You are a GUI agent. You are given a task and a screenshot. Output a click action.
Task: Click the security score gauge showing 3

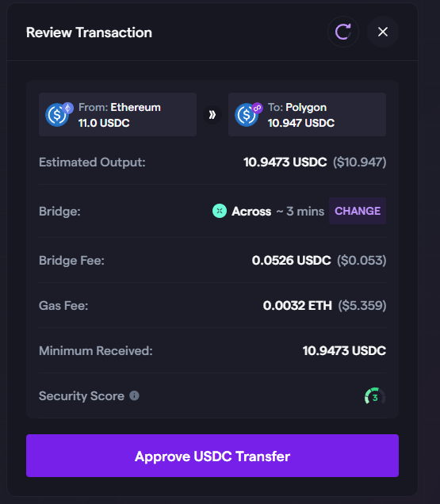tap(375, 396)
